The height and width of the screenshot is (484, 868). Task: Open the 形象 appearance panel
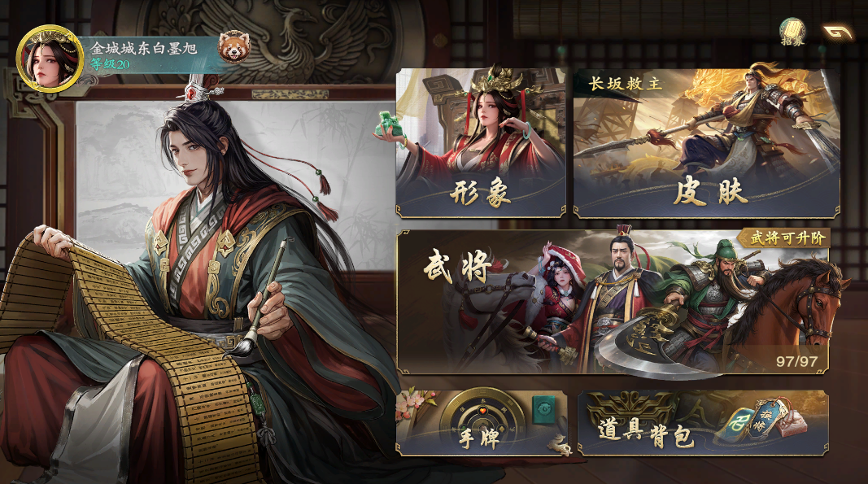tap(481, 143)
